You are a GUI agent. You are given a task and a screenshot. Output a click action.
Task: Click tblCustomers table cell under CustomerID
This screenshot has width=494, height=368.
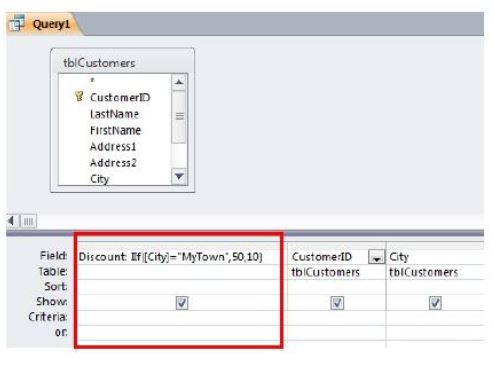click(x=337, y=272)
